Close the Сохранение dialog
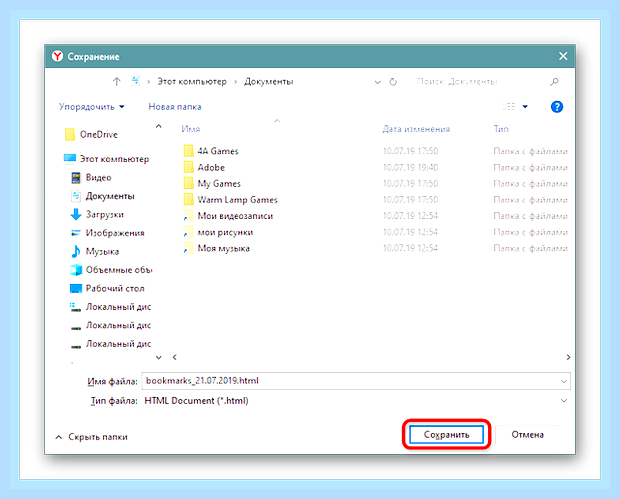This screenshot has height=499, width=620. (x=563, y=56)
